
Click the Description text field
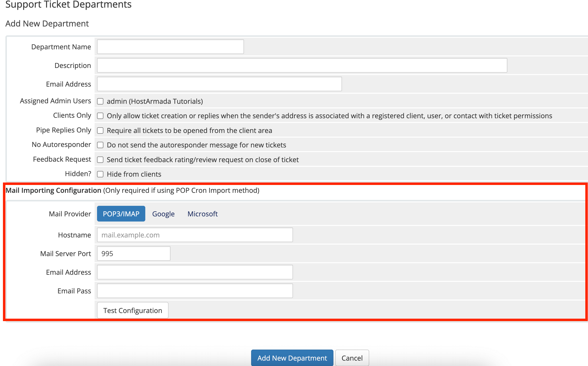(x=302, y=65)
